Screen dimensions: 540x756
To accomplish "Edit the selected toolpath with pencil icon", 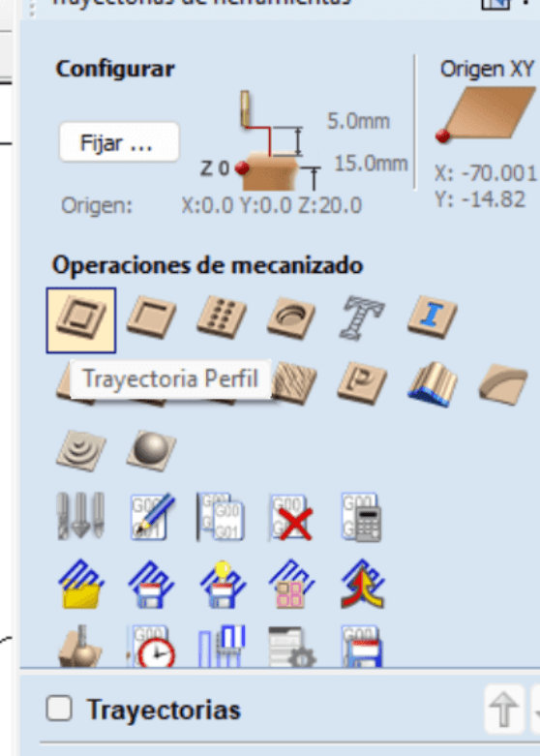I will click(151, 516).
